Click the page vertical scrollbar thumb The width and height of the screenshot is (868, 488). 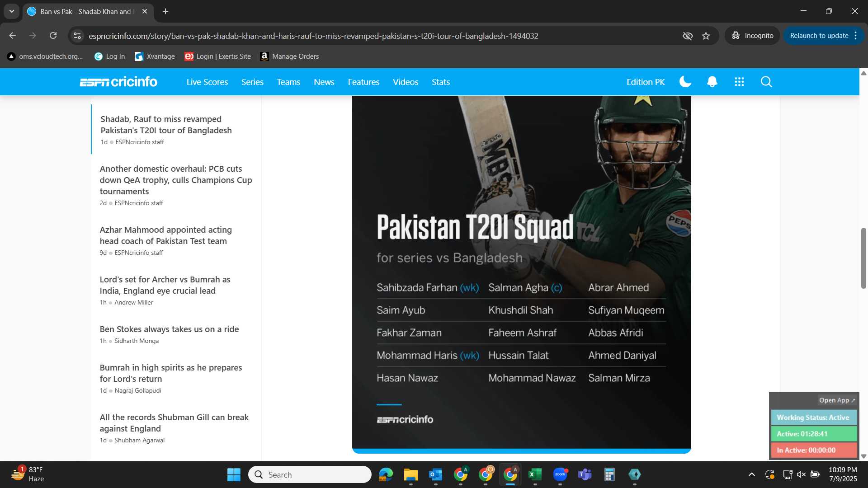click(x=863, y=258)
